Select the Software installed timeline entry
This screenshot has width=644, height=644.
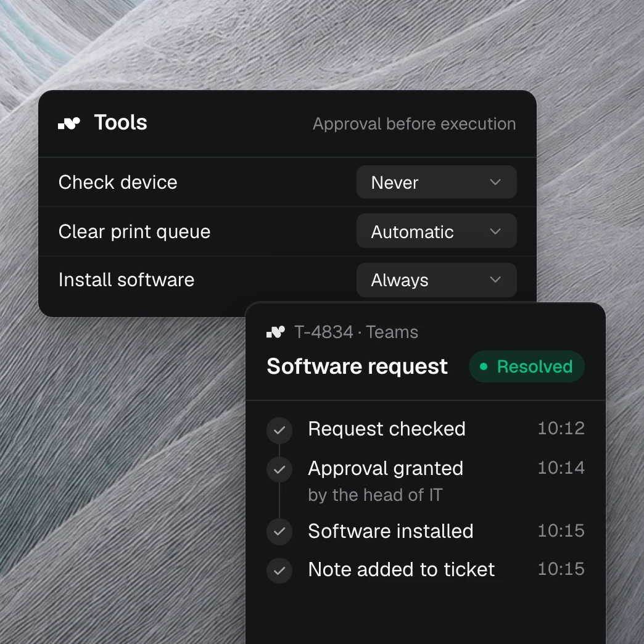click(x=390, y=531)
